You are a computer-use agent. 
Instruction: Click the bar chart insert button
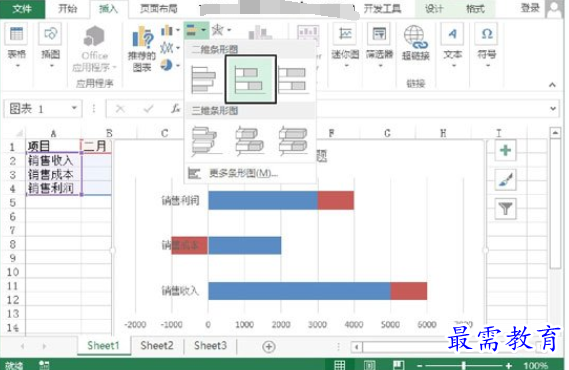(196, 30)
